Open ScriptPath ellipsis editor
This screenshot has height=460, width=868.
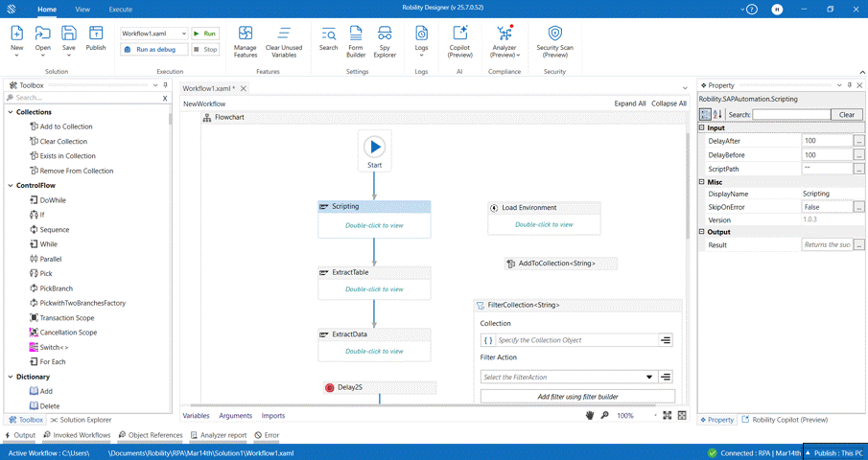pyautogui.click(x=858, y=170)
